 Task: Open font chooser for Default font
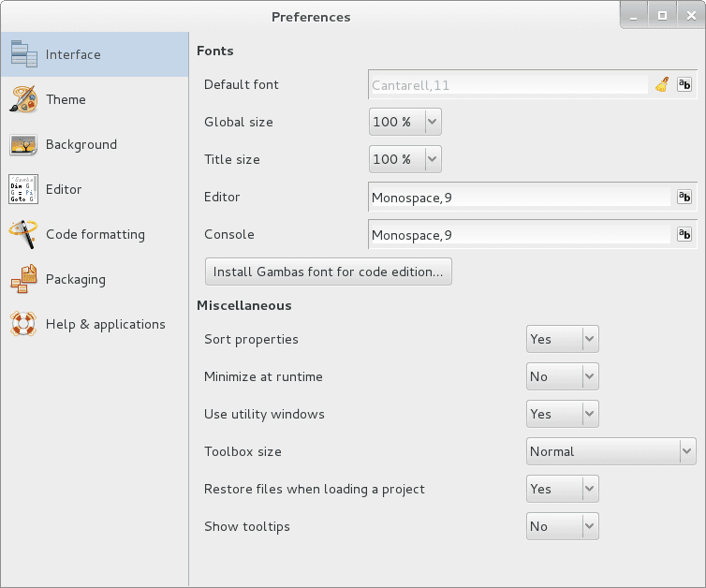click(684, 84)
